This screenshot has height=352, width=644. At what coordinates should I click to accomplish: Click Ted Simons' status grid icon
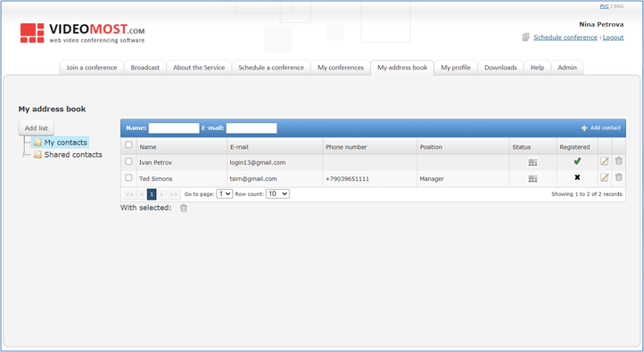click(x=533, y=178)
